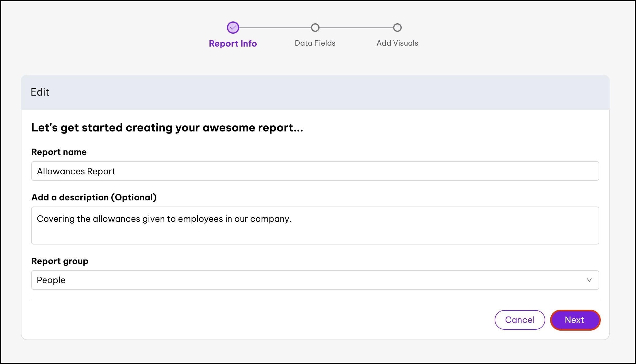Open the Report group dropdown
636x364 pixels.
[x=315, y=280]
